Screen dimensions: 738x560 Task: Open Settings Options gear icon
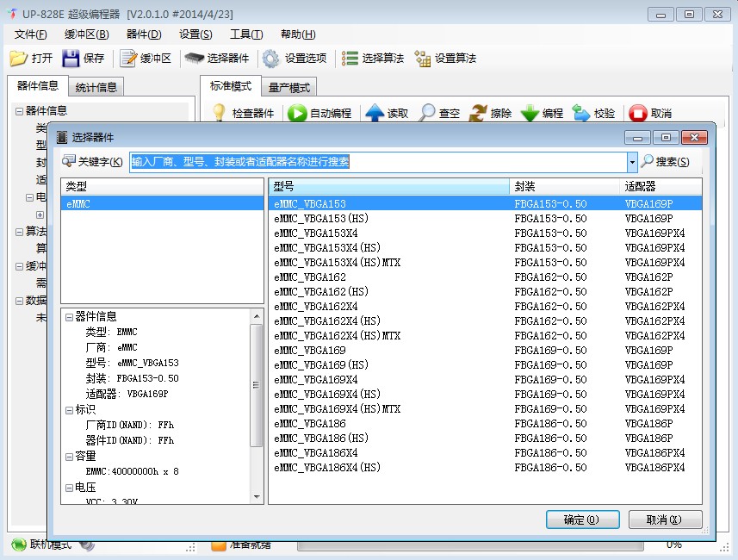(270, 59)
